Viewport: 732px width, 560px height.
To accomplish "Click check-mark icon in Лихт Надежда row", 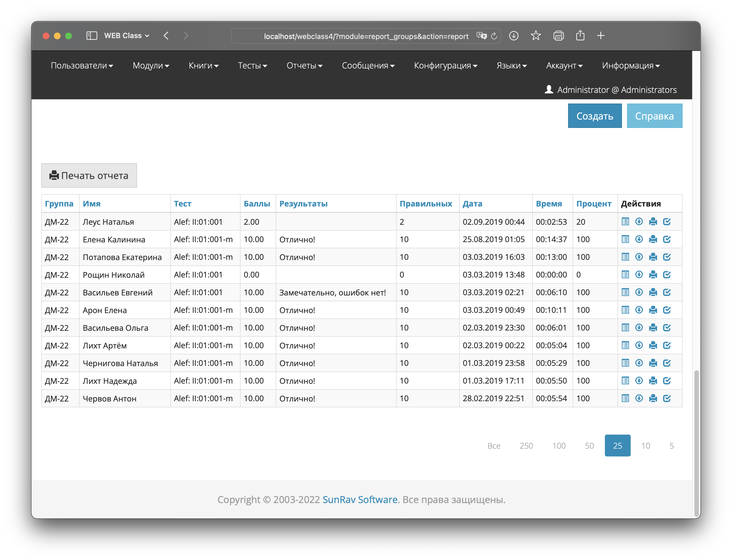I will pos(667,381).
